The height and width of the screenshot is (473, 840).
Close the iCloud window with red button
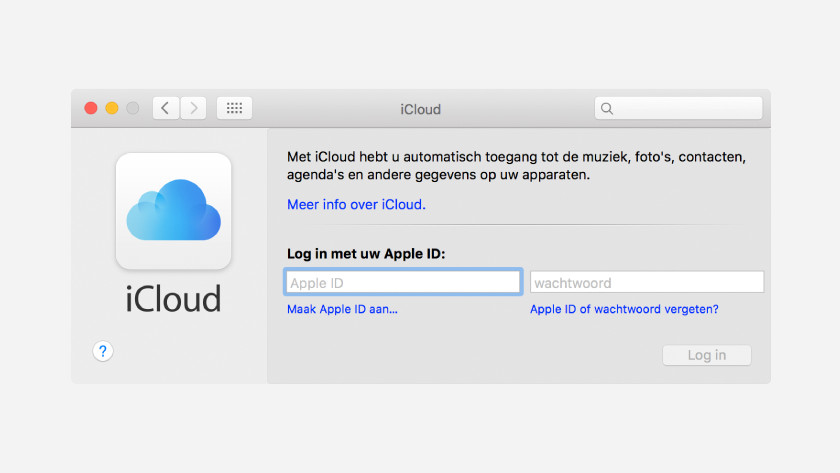91,108
